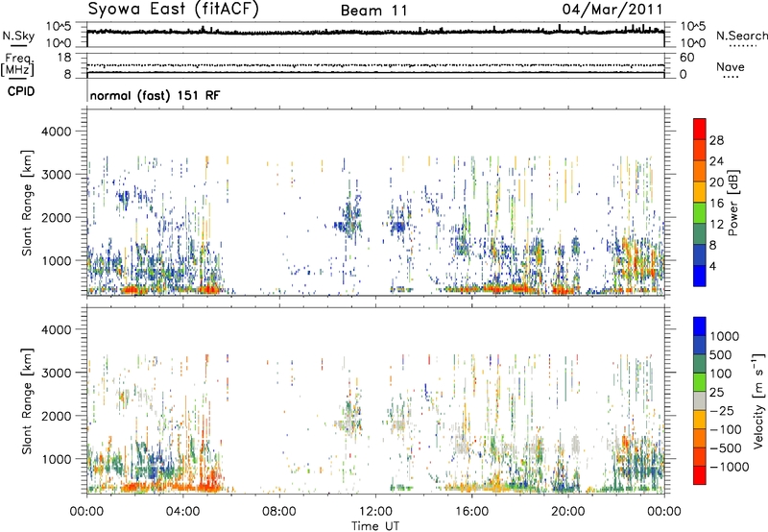Click the '4000' tick on the Power panel

pyautogui.click(x=56, y=132)
